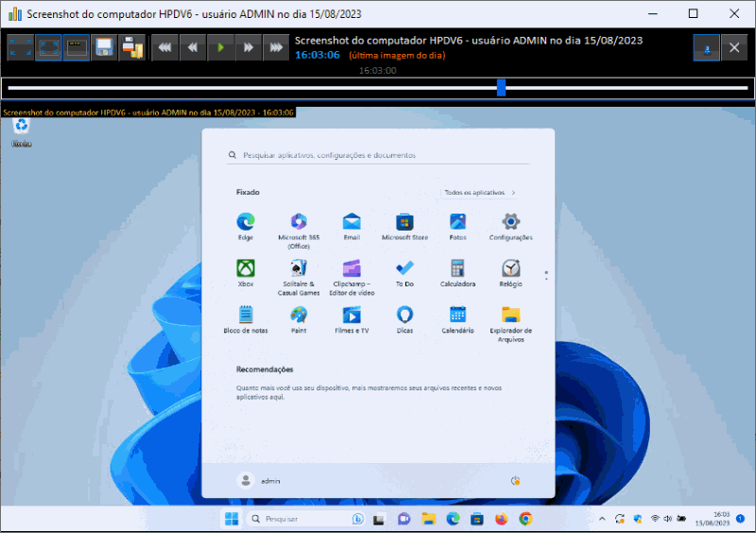The height and width of the screenshot is (533, 756).
Task: Open Task View from the taskbar
Action: click(x=379, y=519)
